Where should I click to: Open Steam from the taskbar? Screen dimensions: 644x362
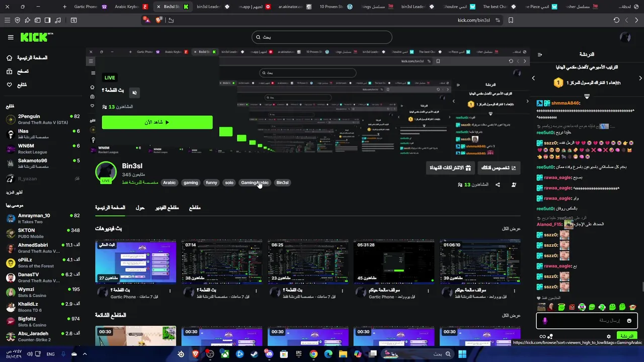pyautogui.click(x=255, y=354)
